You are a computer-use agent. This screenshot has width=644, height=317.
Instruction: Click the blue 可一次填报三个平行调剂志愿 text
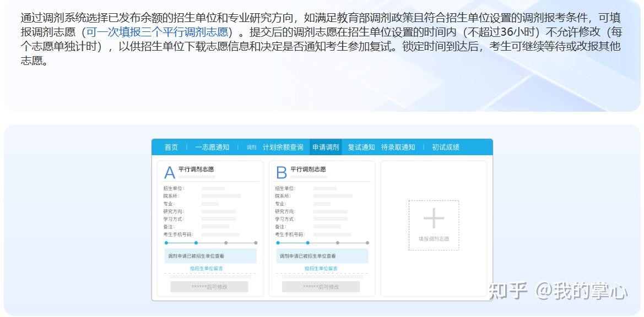click(157, 32)
